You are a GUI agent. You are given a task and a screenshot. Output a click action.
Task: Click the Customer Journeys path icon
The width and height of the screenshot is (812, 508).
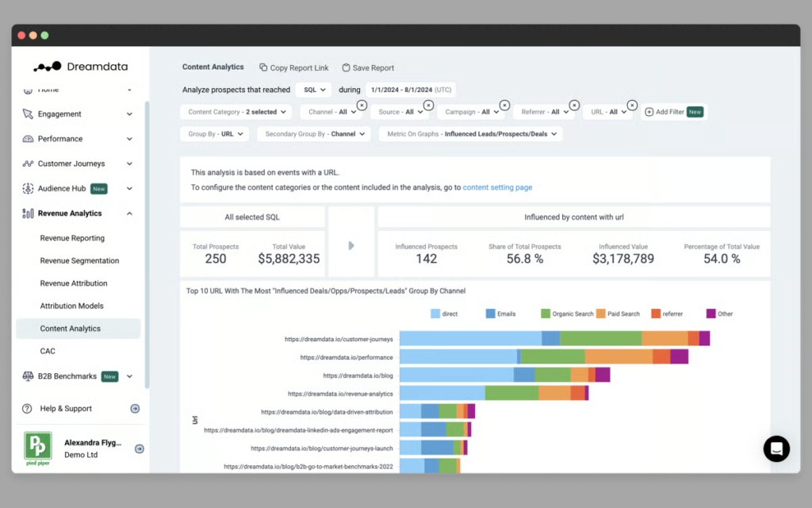point(28,164)
